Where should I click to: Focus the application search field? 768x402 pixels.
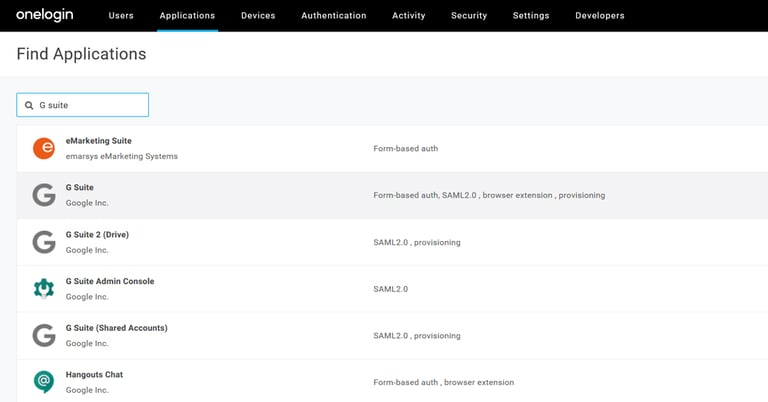[x=90, y=105]
